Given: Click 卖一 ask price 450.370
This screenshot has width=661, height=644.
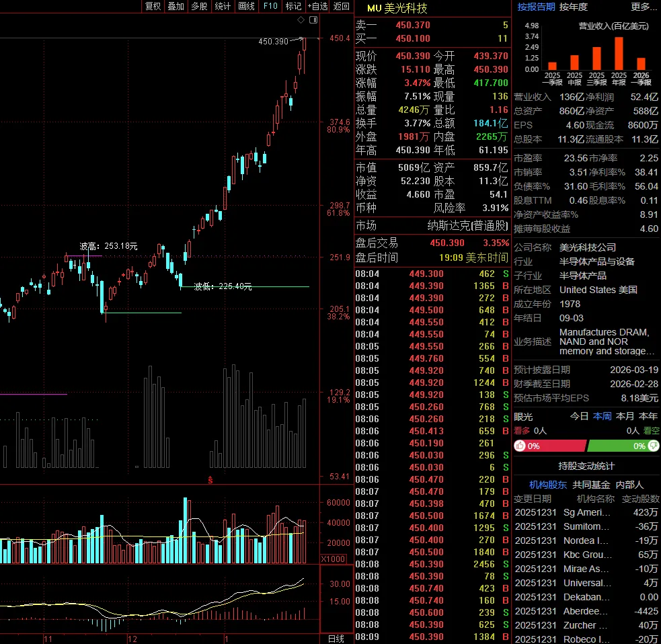Looking at the screenshot, I should tap(413, 25).
